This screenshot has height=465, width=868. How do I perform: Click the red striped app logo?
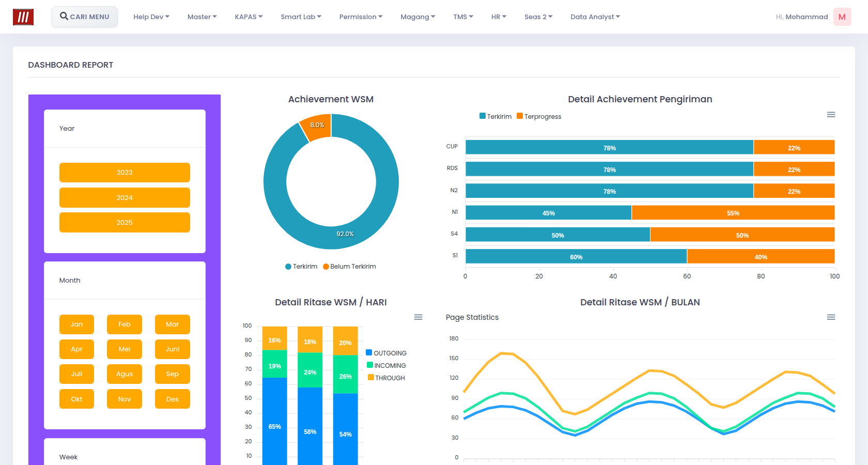[23, 17]
